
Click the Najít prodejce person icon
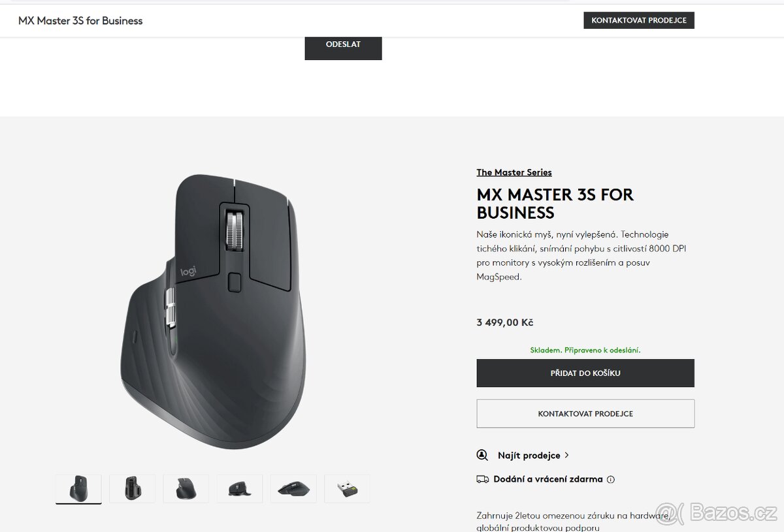tap(482, 455)
